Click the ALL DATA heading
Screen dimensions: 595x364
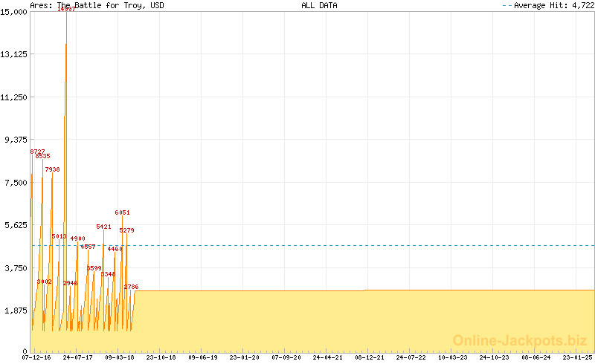[x=319, y=5]
